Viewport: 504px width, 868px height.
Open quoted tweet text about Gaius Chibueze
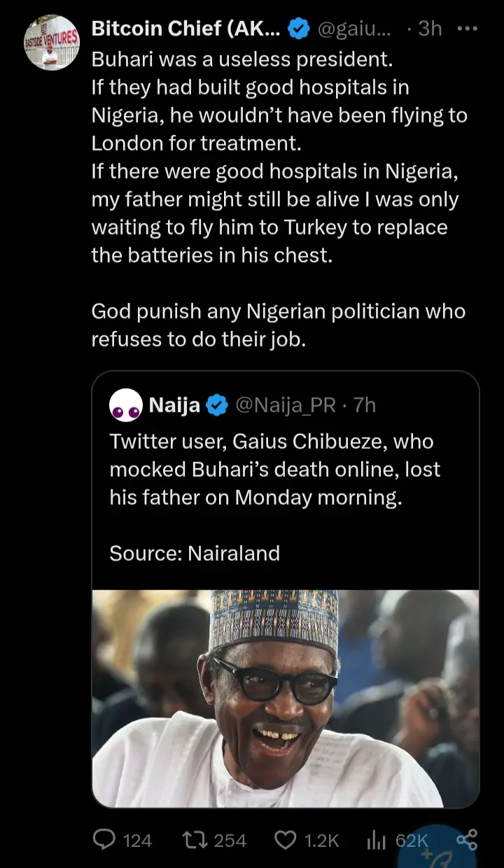click(274, 469)
